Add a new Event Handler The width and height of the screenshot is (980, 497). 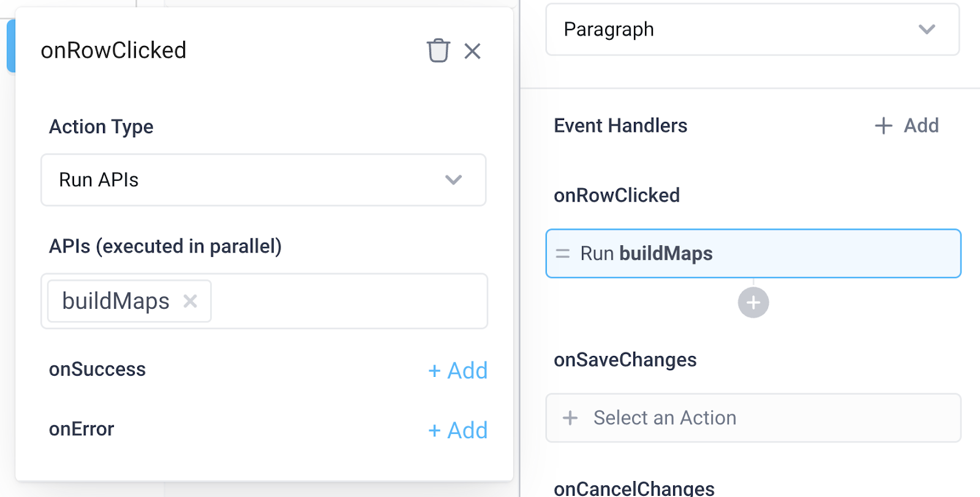pyautogui.click(x=907, y=126)
